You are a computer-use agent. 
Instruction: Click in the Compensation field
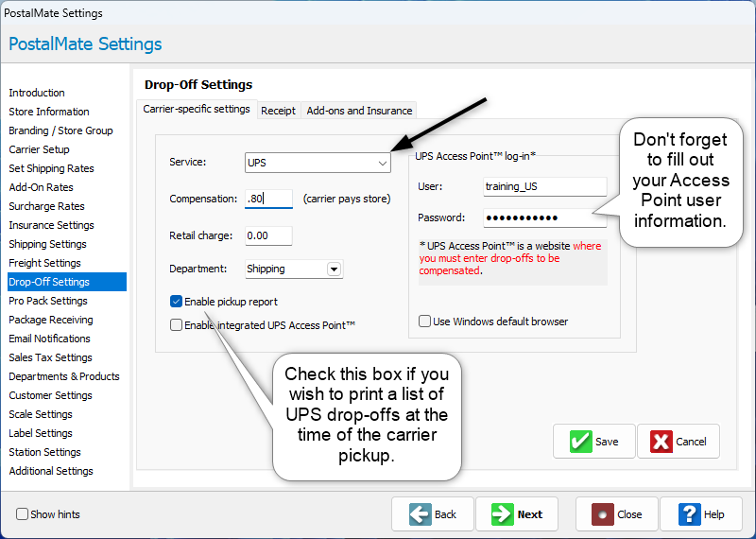point(268,199)
